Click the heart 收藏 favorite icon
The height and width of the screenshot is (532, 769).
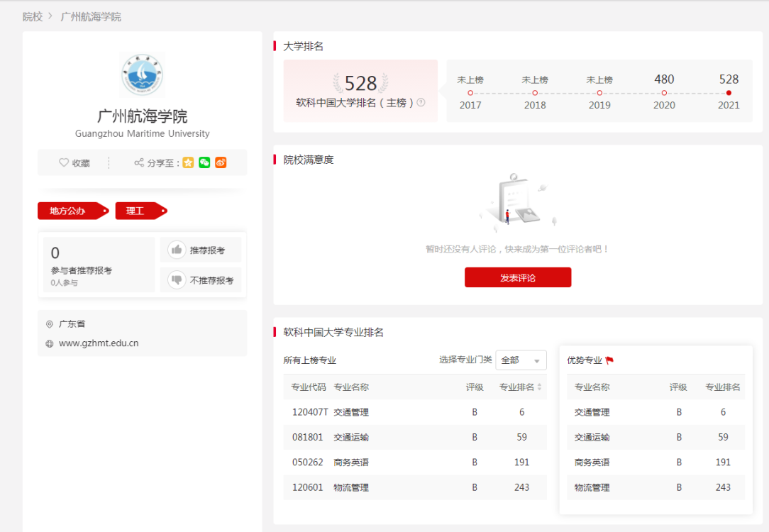[x=64, y=162]
